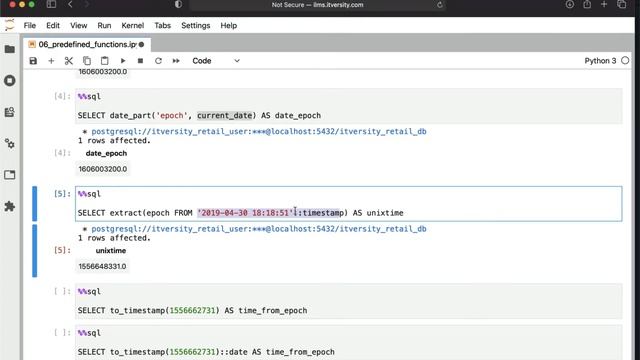Open the File menu
This screenshot has width=640, height=360.
[30, 25]
